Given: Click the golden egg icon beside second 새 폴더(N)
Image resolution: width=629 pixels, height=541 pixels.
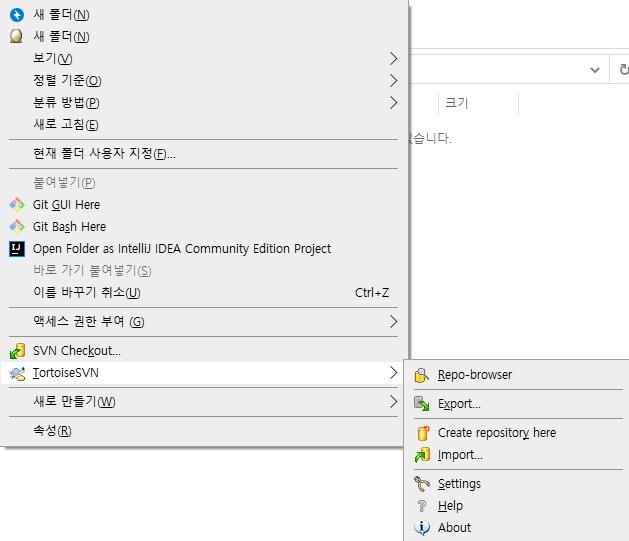Looking at the screenshot, I should point(16,36).
